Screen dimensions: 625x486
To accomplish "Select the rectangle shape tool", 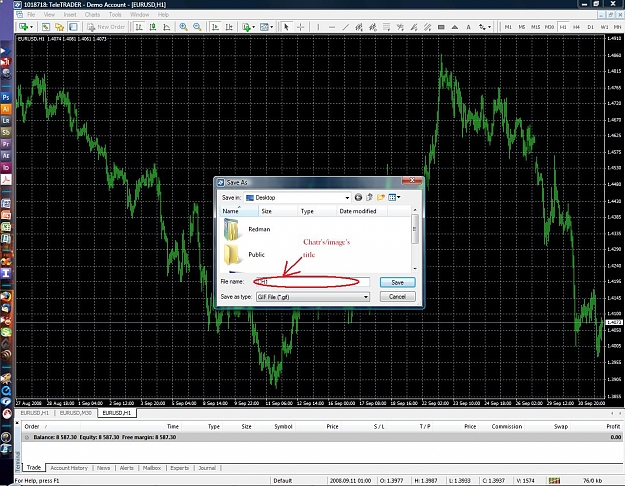I will coord(441,27).
